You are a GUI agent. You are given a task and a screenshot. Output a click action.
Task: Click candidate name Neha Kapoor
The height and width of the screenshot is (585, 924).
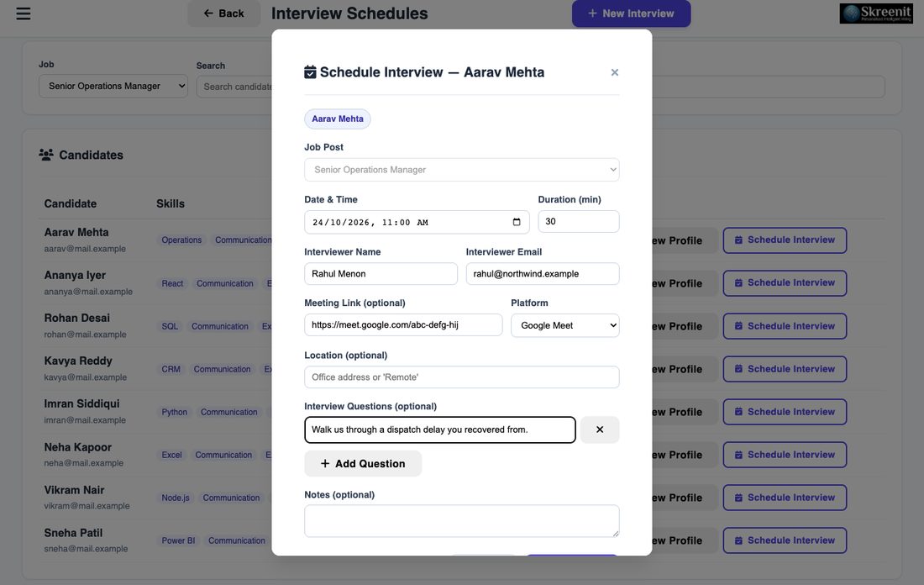[78, 447]
